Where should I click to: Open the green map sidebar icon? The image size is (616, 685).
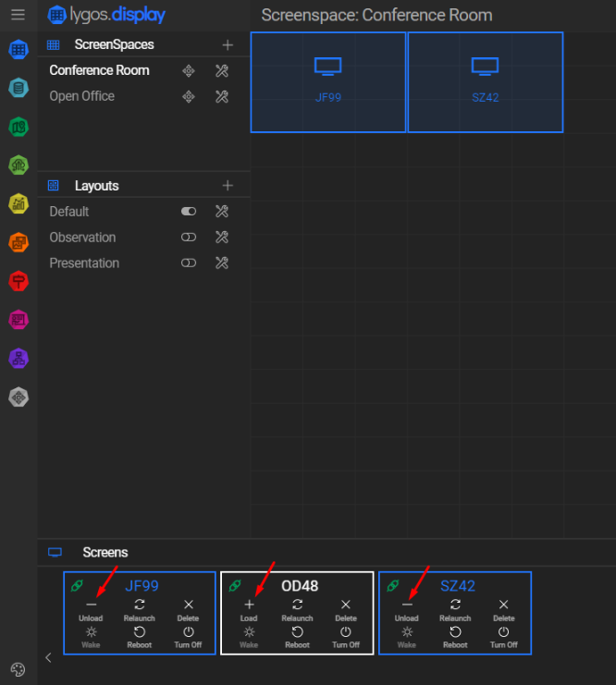pyautogui.click(x=18, y=128)
